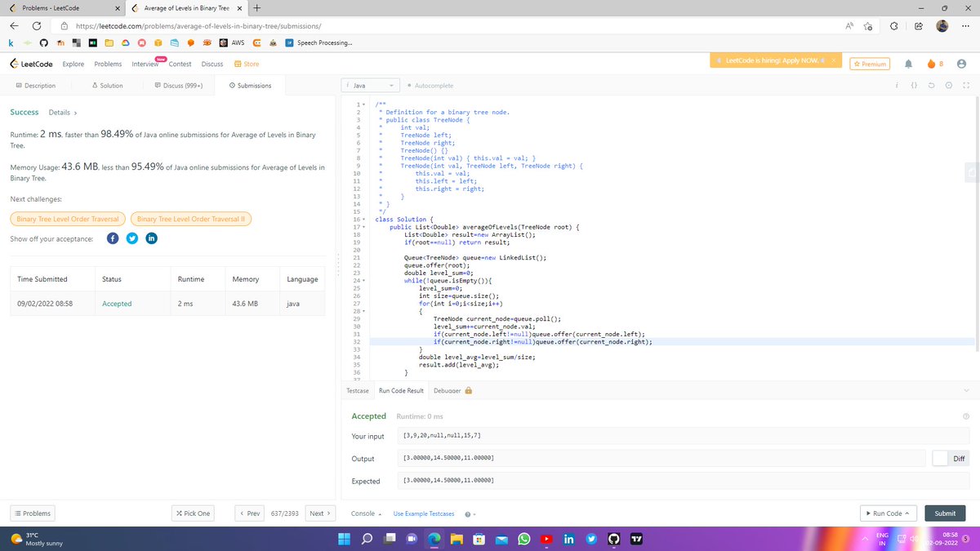
Task: Click the browser address bar
Action: click(x=457, y=26)
